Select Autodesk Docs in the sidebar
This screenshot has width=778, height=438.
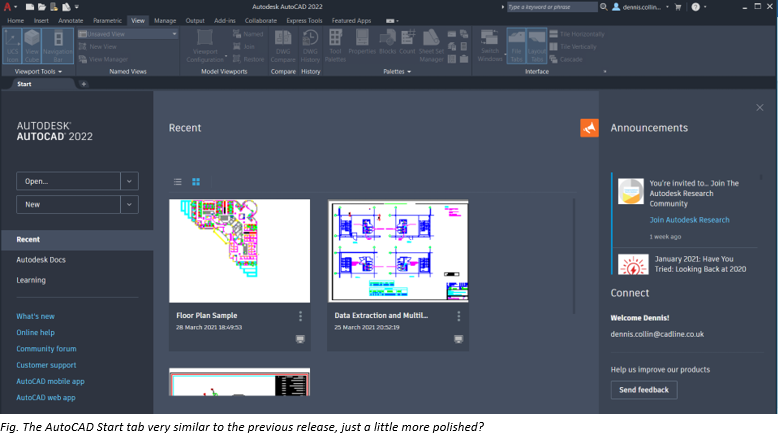tap(40, 260)
